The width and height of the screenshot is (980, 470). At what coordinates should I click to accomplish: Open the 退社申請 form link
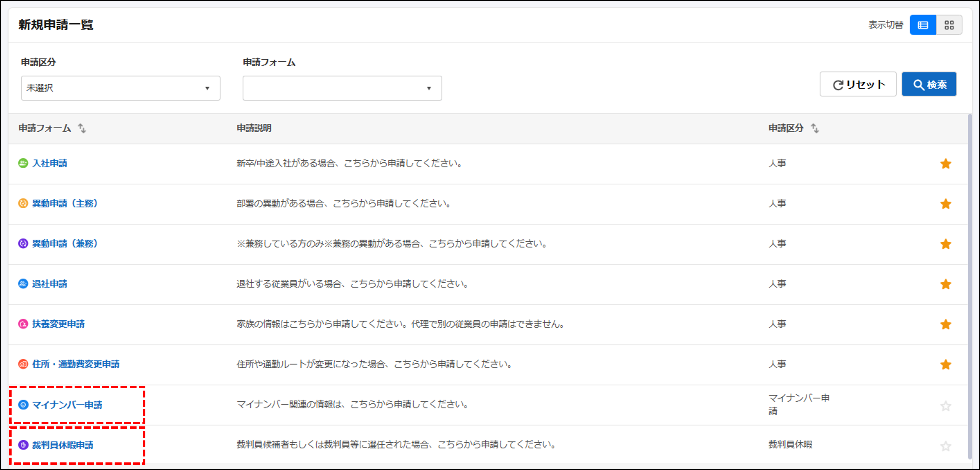49,284
